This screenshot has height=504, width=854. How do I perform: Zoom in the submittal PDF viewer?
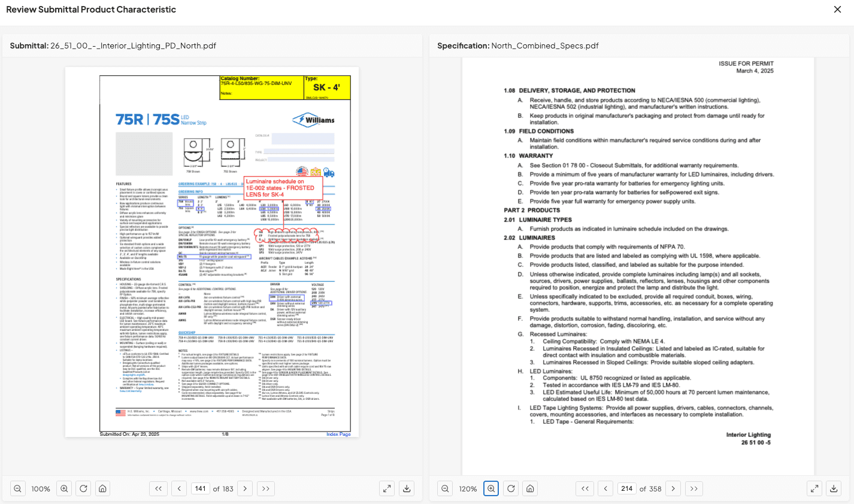[64, 488]
